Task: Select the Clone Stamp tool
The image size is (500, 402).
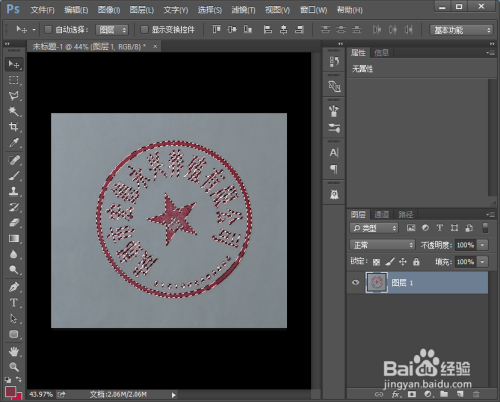Action: click(x=14, y=191)
